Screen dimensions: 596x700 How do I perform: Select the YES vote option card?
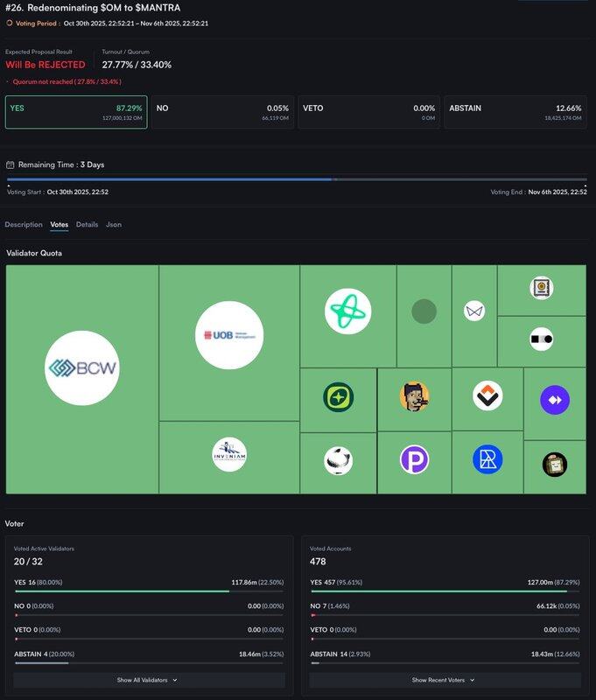pos(74,112)
